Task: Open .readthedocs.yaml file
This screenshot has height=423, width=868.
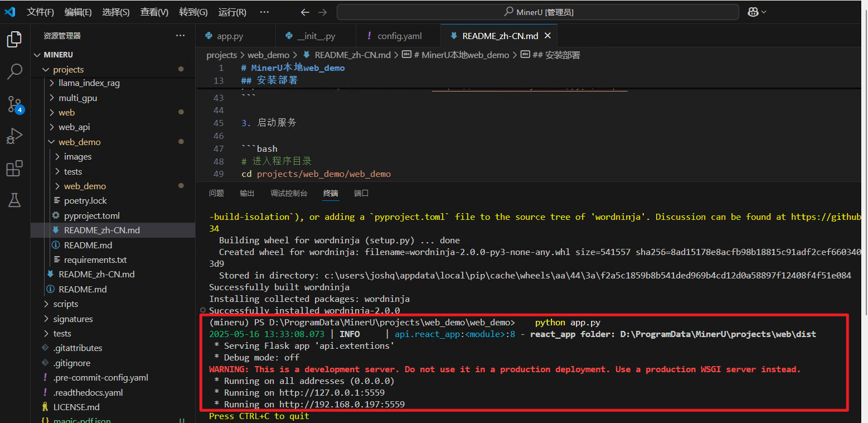Action: pyautogui.click(x=113, y=392)
